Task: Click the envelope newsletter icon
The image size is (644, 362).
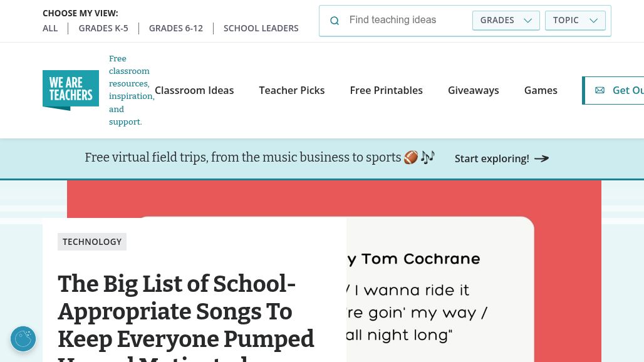Action: (600, 90)
